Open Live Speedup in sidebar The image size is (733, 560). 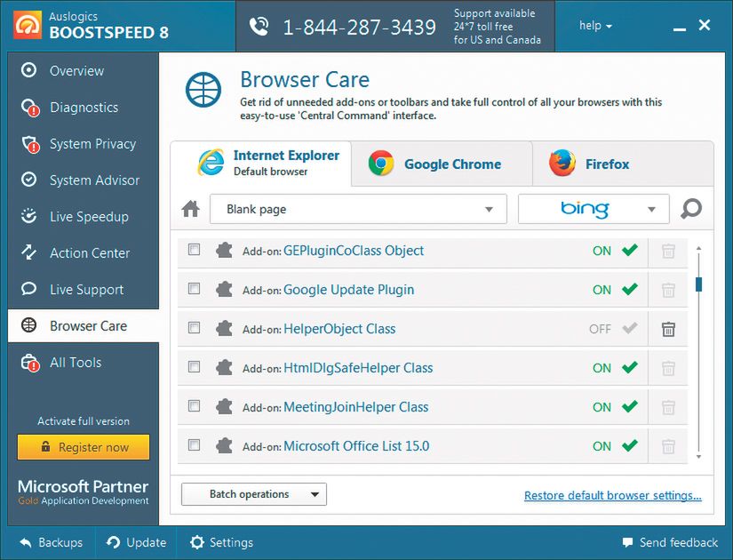click(84, 217)
